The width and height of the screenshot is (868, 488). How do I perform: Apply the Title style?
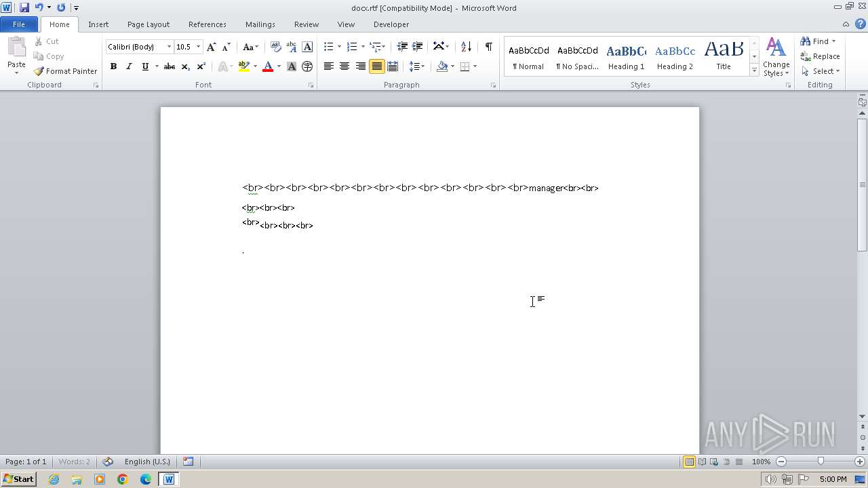[x=724, y=57]
